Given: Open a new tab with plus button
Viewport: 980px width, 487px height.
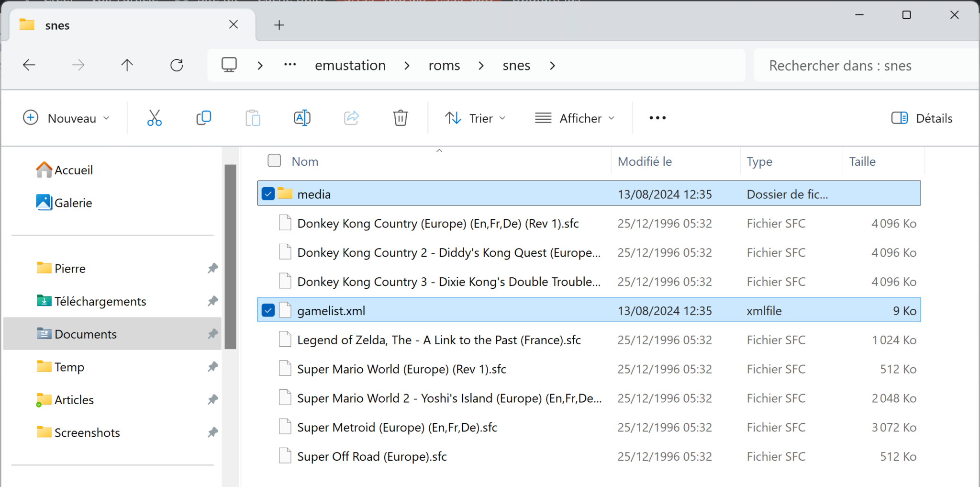Looking at the screenshot, I should [279, 25].
